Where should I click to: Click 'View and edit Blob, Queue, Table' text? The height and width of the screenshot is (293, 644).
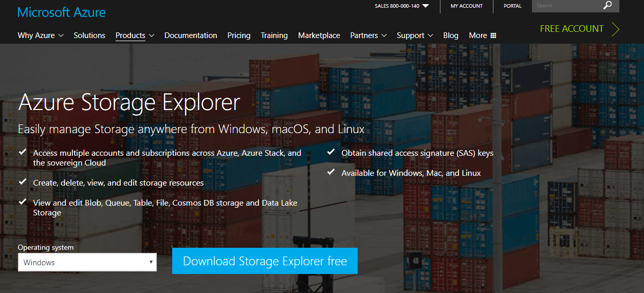(x=165, y=208)
